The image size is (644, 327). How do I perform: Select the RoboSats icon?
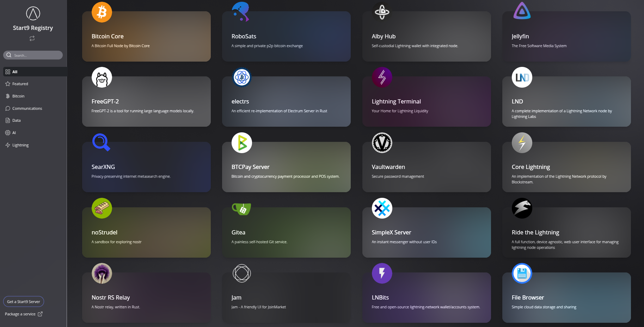(x=241, y=12)
